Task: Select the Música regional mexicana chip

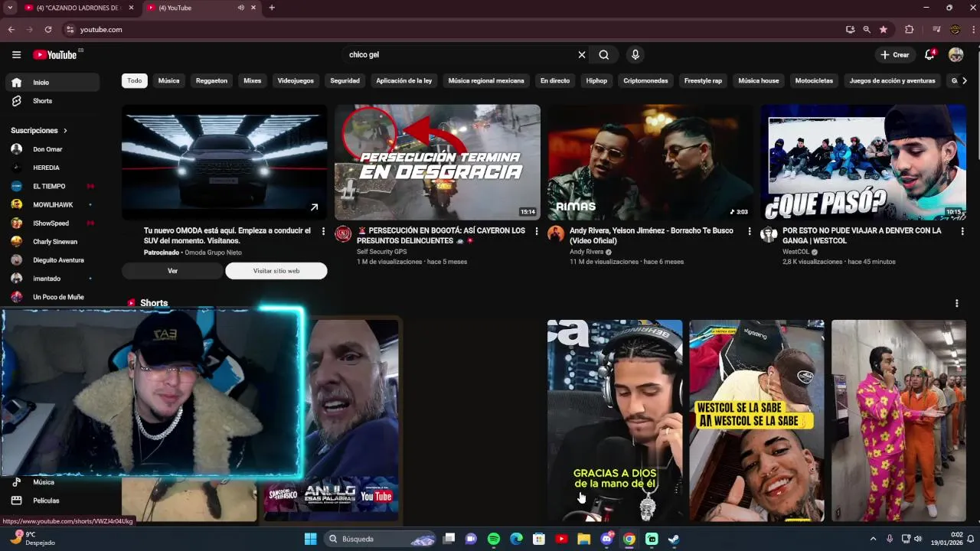Action: tap(486, 80)
